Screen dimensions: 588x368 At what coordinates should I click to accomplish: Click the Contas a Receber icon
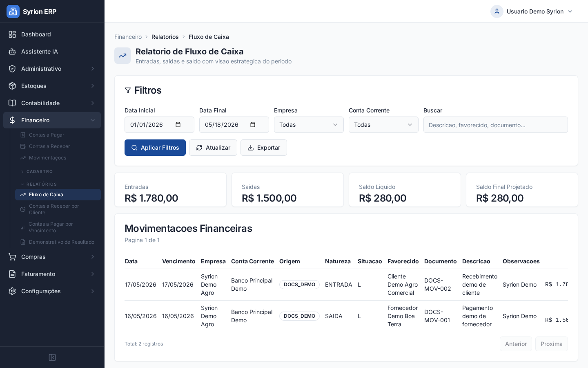click(x=23, y=146)
